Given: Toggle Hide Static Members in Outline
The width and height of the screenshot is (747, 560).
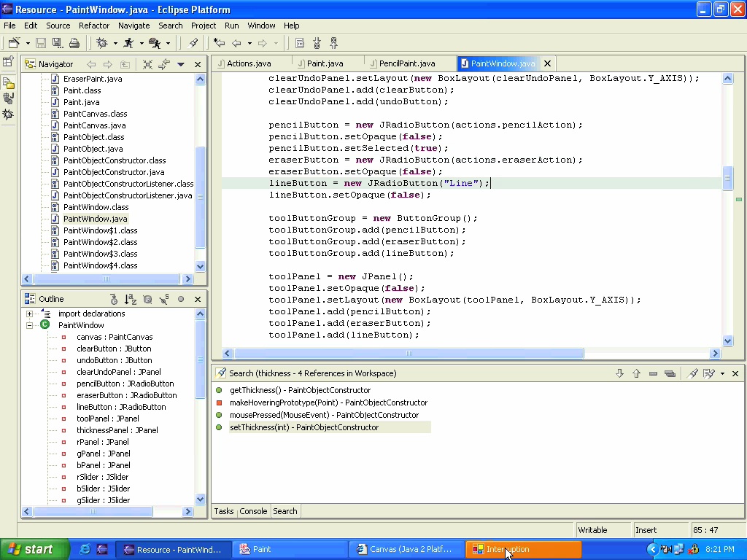Looking at the screenshot, I should point(163,299).
